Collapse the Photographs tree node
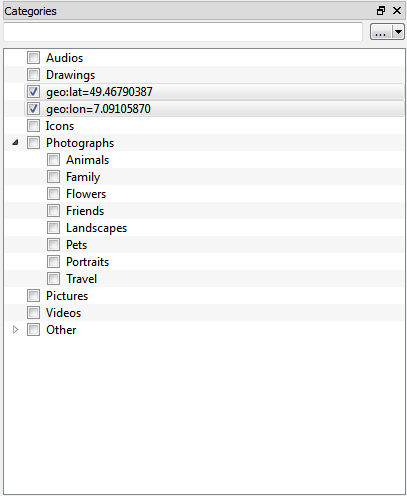 pos(15,143)
